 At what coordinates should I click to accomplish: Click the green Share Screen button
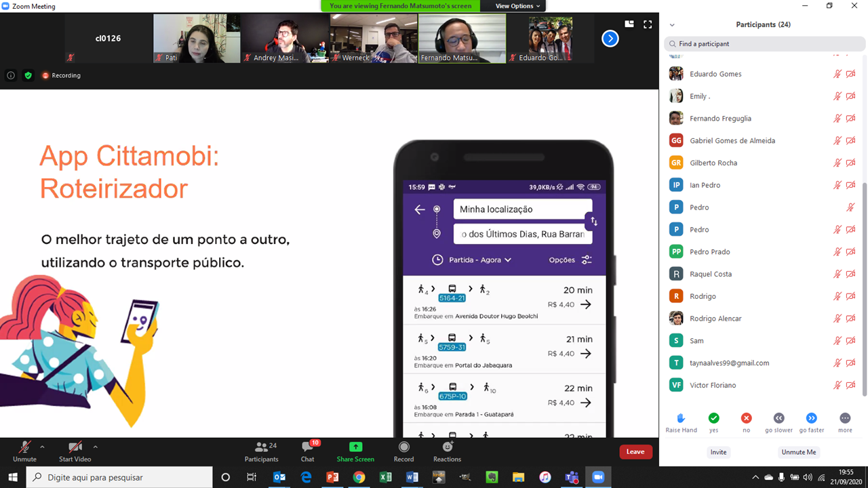tap(355, 451)
